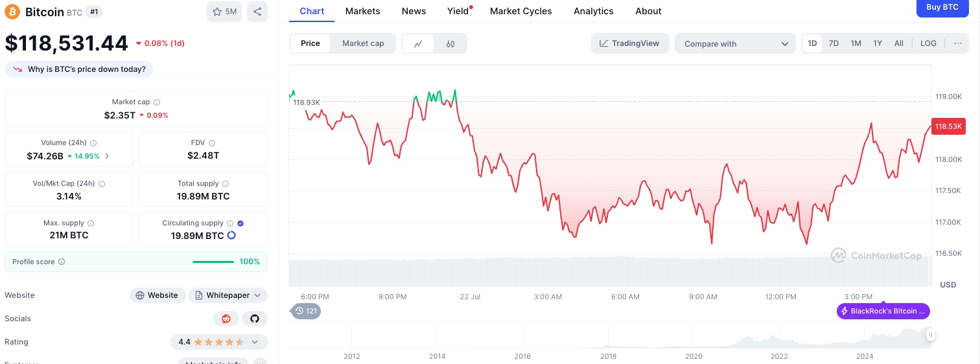Switch to line chart view icon
This screenshot has width=980, height=364.
click(418, 43)
